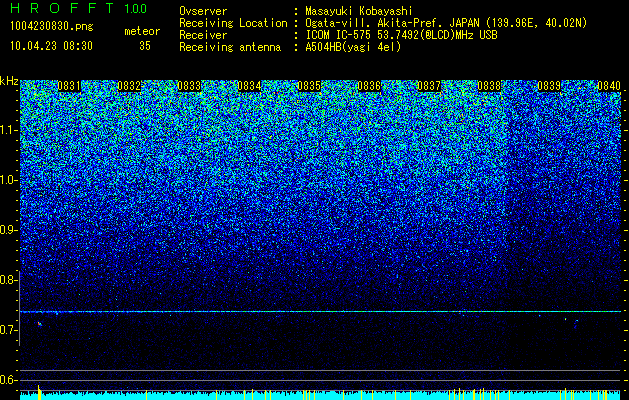629x400 pixels.
Task: Click the ICOM IC-575 receiver text
Action: (x=401, y=35)
